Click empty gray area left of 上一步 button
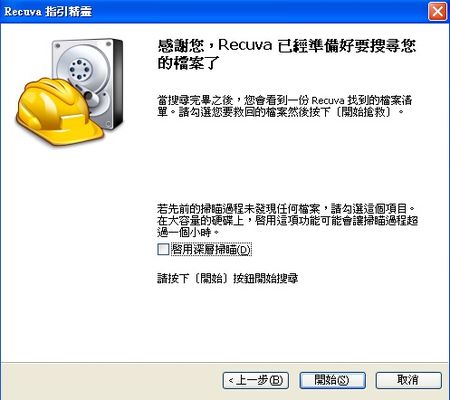The image size is (450, 400). pyautogui.click(x=110, y=380)
